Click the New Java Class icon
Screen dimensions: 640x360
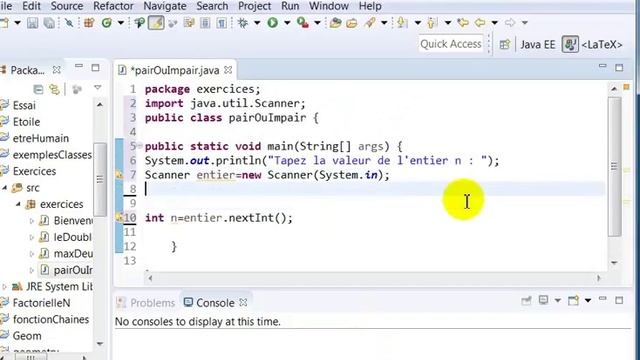tap(107, 23)
